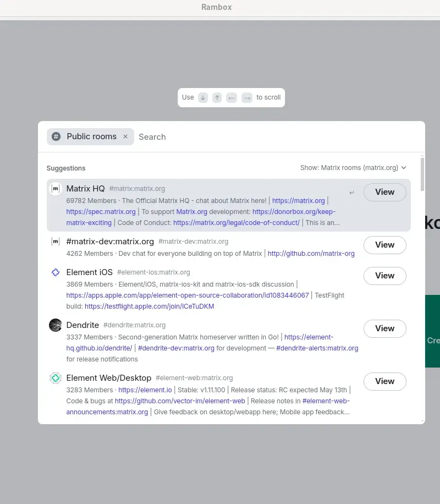Click the #matrix:matrix.org alias text
The width and height of the screenshot is (440, 504).
coord(137,189)
